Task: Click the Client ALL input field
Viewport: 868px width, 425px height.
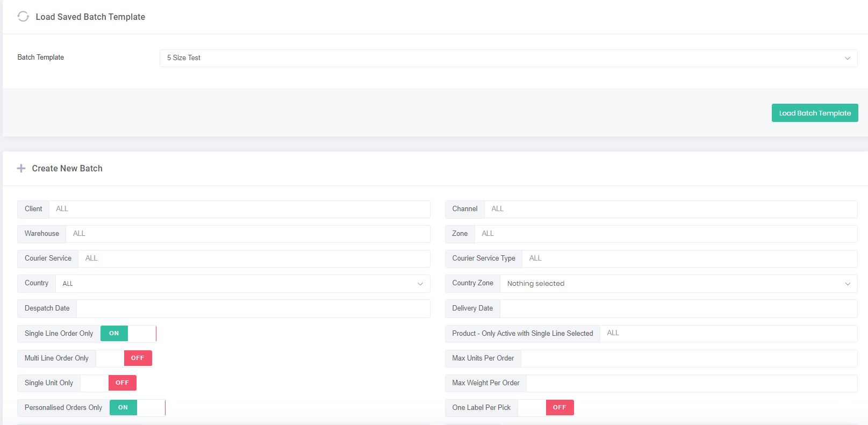Action: pyautogui.click(x=240, y=209)
